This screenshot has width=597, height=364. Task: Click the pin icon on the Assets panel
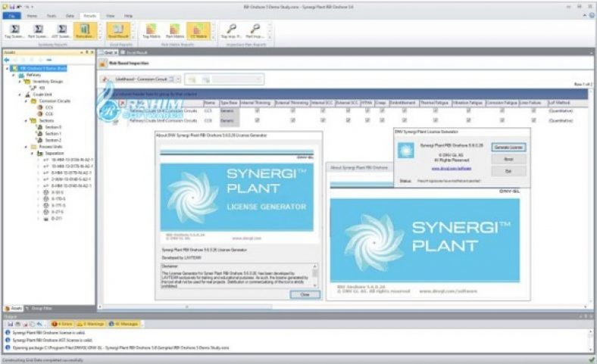(x=87, y=52)
